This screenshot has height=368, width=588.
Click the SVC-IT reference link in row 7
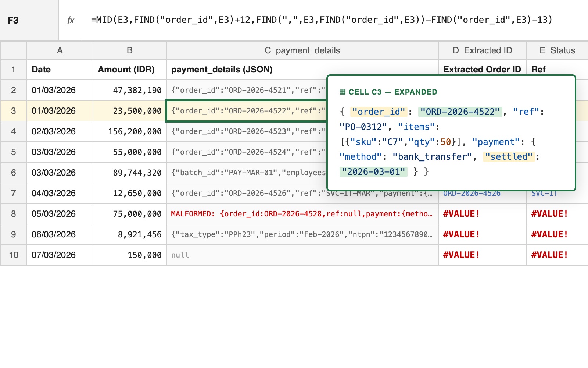pos(544,193)
